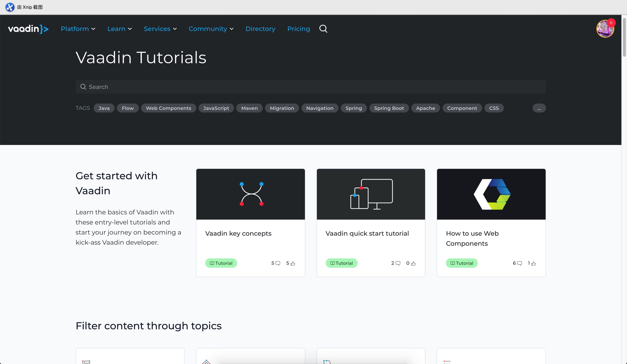627x364 pixels.
Task: Click comment icon on Web Components card
Action: 520,263
